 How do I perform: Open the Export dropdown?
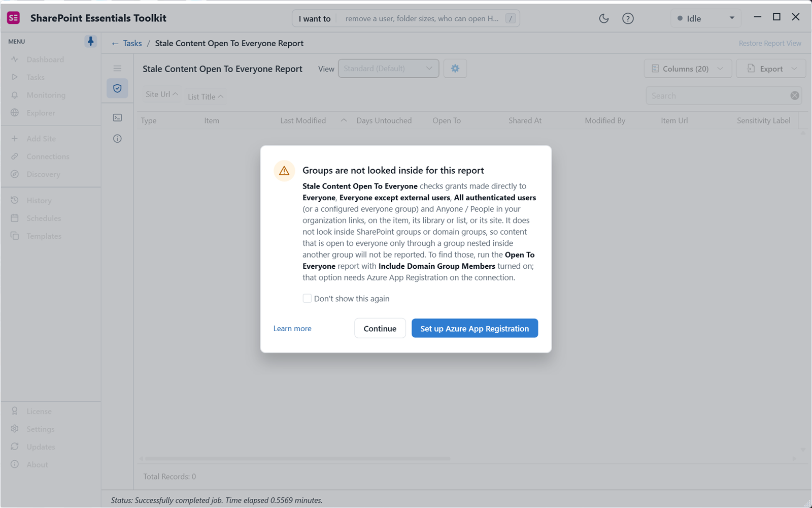pos(771,69)
